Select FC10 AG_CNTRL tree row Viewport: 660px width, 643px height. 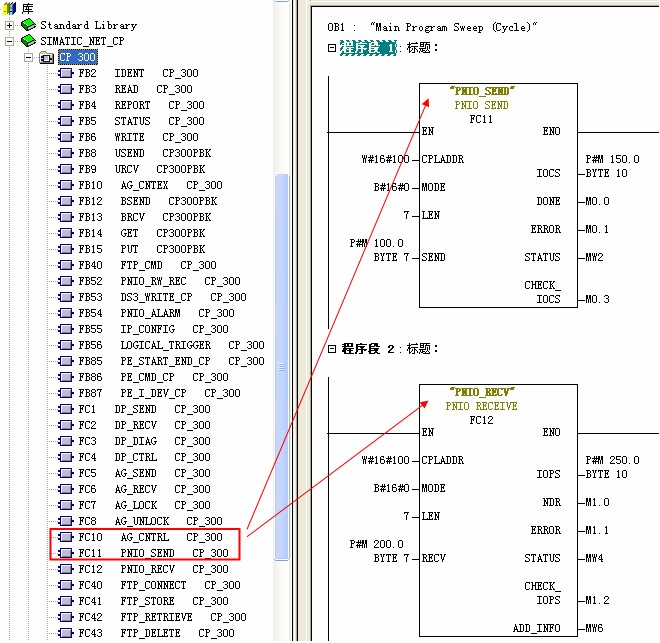click(141, 537)
